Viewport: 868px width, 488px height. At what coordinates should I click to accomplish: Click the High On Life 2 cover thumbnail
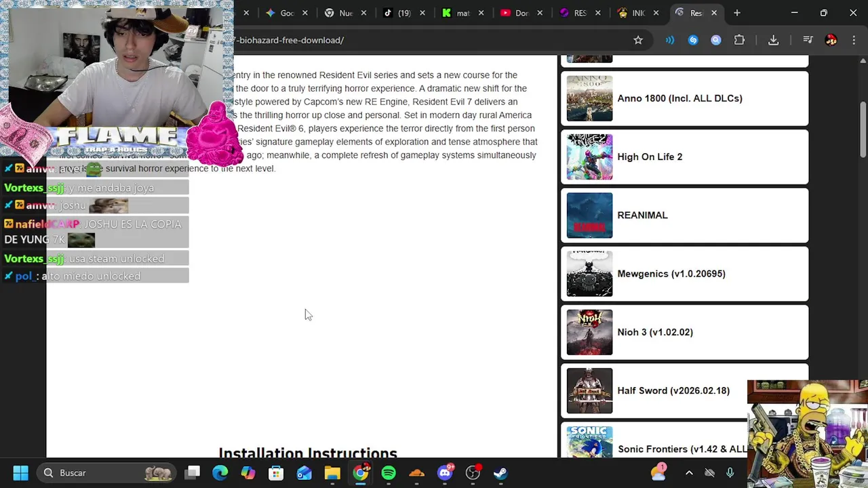pyautogui.click(x=589, y=157)
